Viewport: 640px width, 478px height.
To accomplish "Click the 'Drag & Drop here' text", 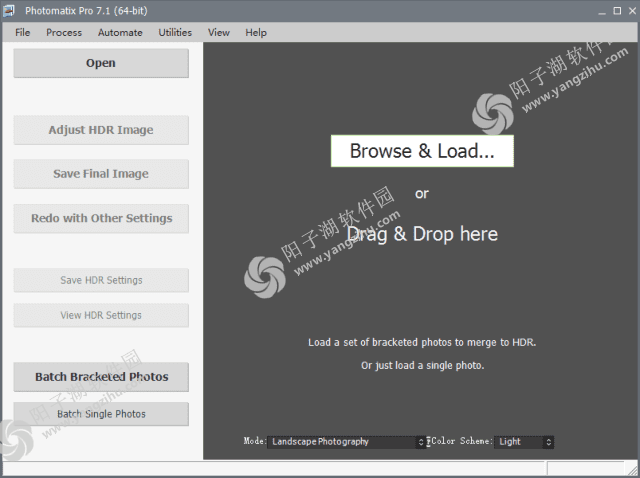I will pyautogui.click(x=422, y=234).
